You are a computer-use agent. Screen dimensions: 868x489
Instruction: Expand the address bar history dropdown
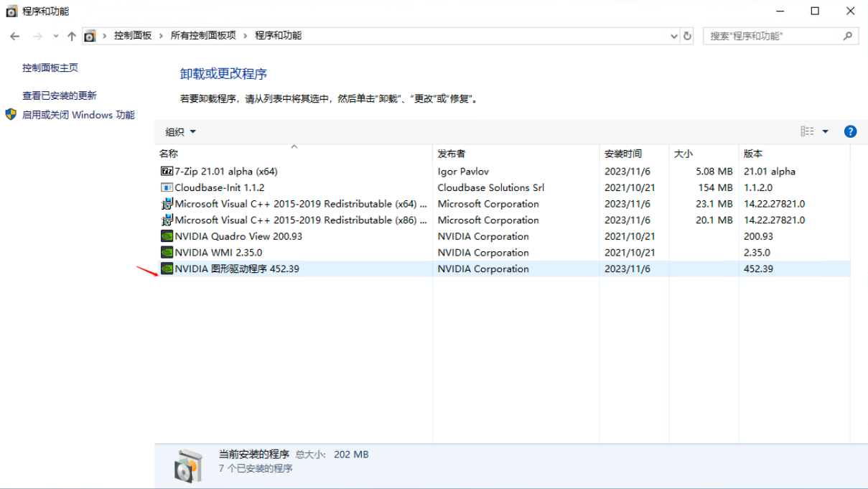click(673, 36)
